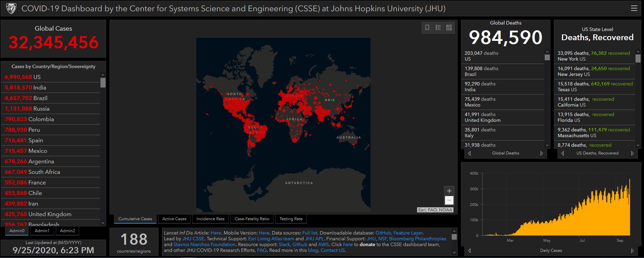Open the basemap gallery grid icon
Viewport: 644px width, 258px height.
click(x=449, y=28)
